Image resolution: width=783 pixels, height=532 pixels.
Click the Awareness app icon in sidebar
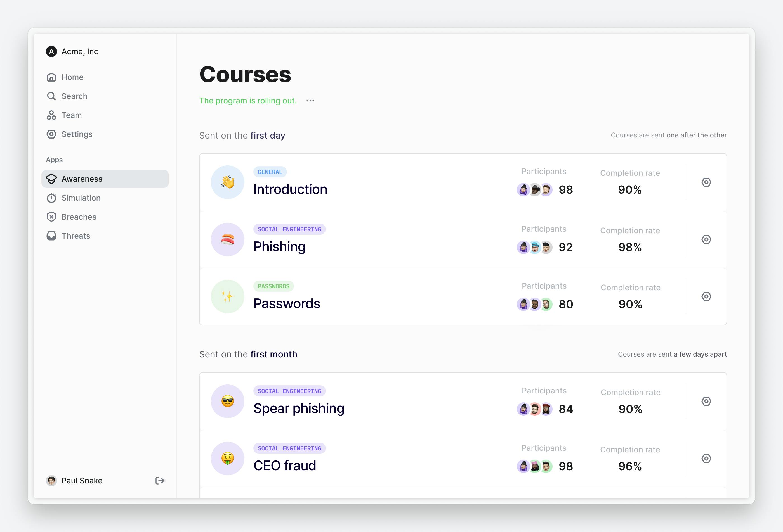coord(52,178)
